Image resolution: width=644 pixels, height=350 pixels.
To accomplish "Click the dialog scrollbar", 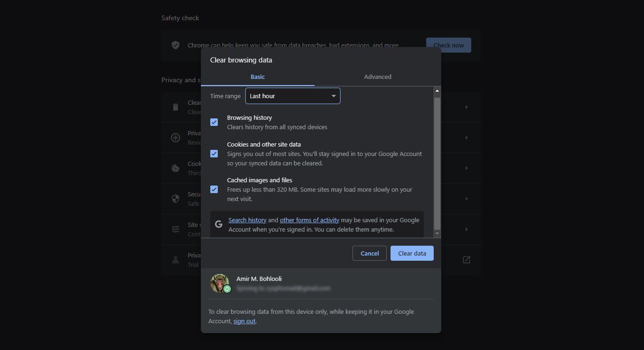I will tap(437, 160).
